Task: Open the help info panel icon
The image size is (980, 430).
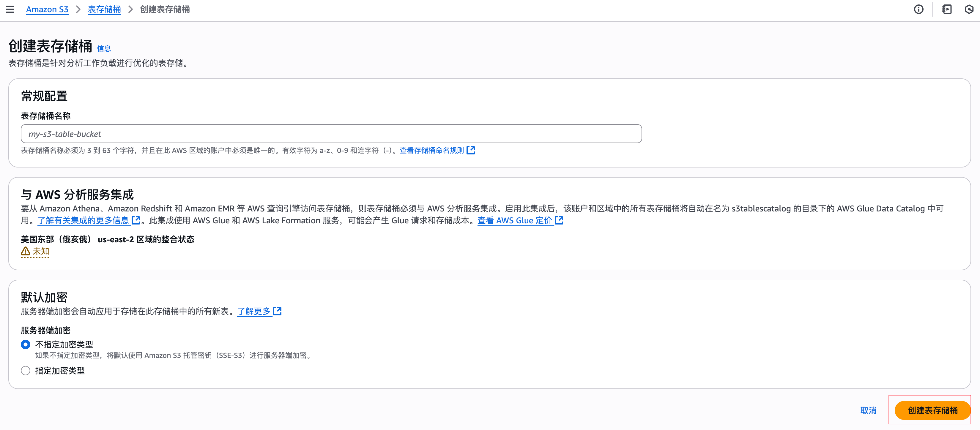Action: point(919,9)
